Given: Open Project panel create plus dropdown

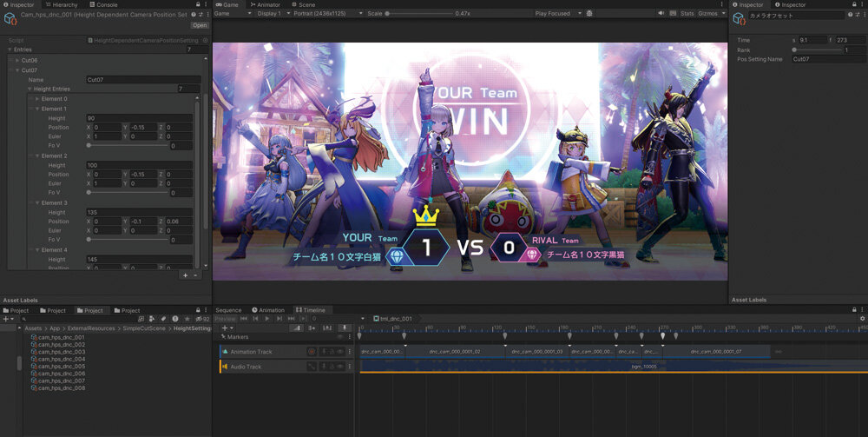Looking at the screenshot, I should [8, 319].
